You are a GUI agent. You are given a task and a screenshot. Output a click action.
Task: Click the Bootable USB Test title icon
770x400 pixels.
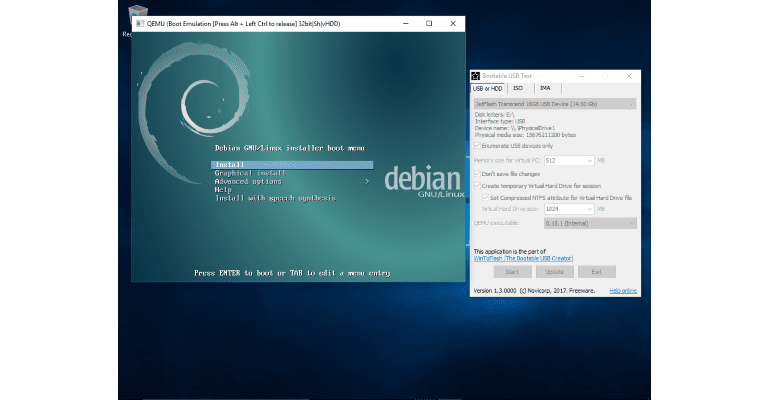click(476, 76)
